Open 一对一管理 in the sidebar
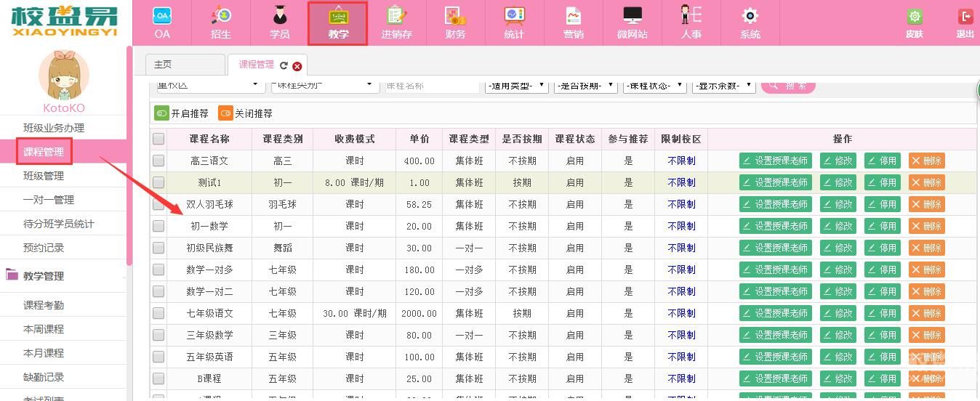980x401 pixels. [49, 200]
